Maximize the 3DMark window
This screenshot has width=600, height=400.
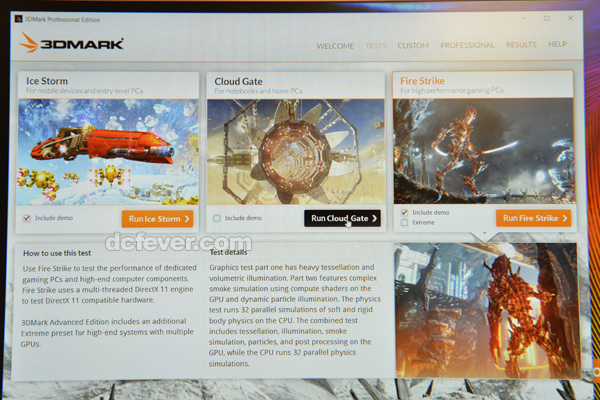tap(547, 18)
